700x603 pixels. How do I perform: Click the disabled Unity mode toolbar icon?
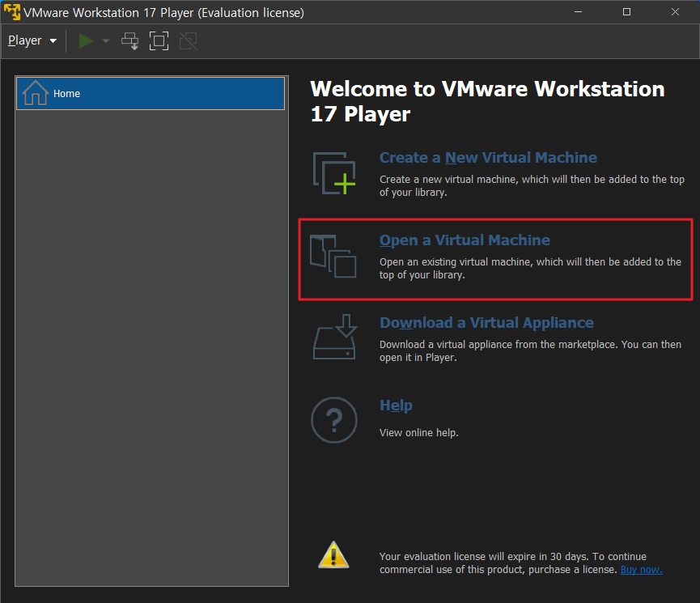click(188, 41)
